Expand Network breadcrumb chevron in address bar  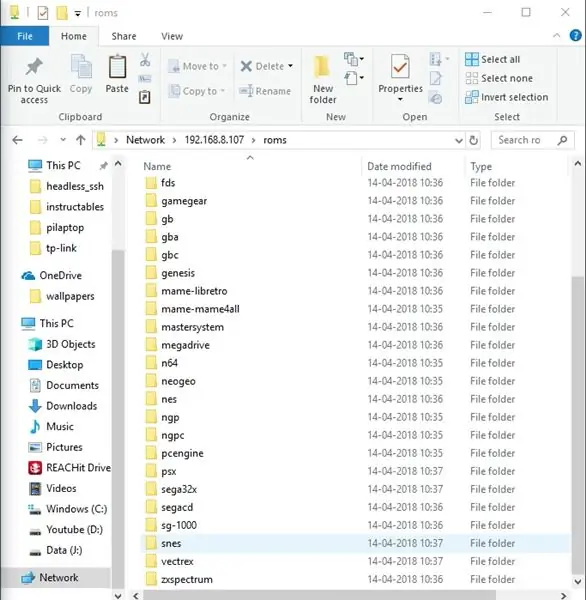coord(174,140)
